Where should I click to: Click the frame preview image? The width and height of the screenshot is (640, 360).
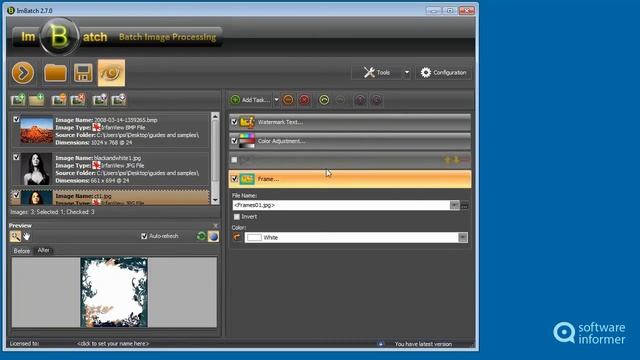tap(114, 292)
